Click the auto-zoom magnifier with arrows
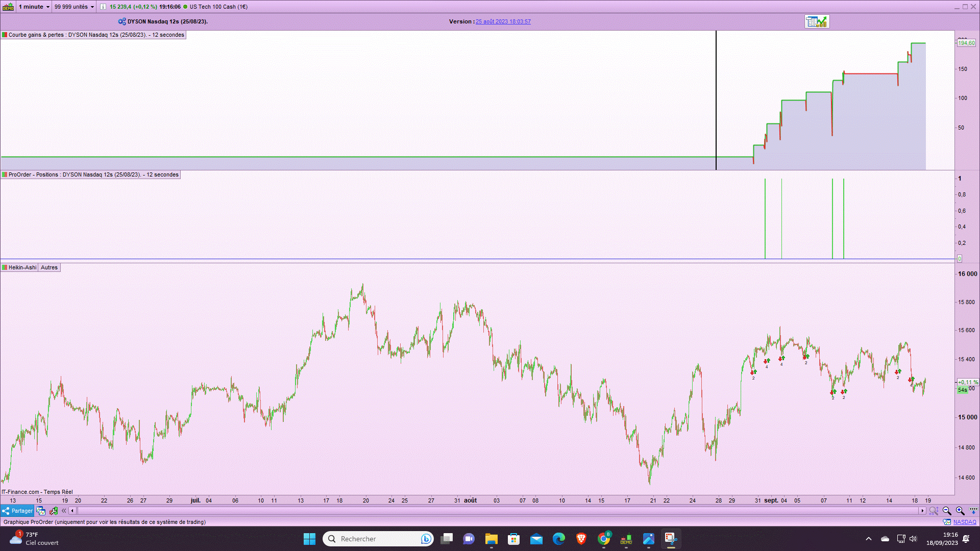980x551 pixels. (934, 511)
